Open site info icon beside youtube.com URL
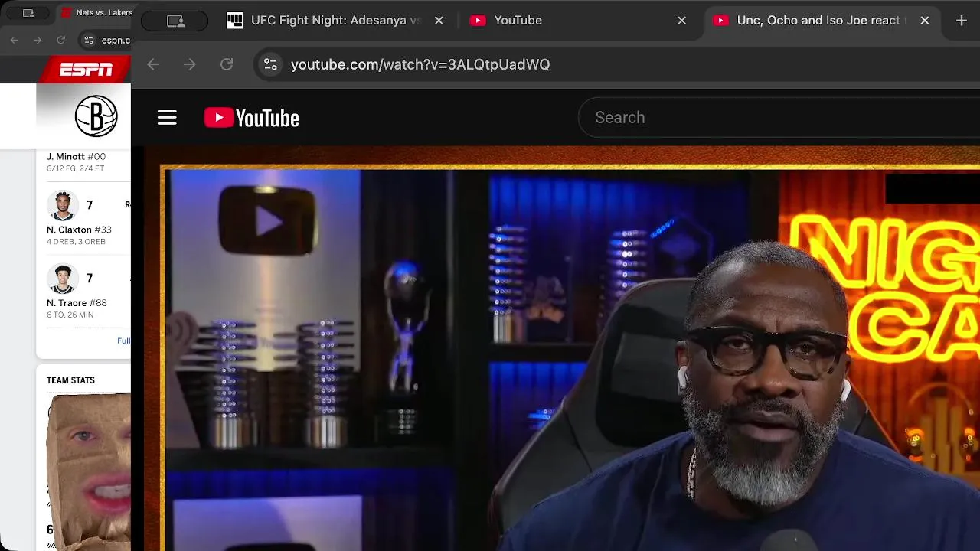 click(x=270, y=65)
